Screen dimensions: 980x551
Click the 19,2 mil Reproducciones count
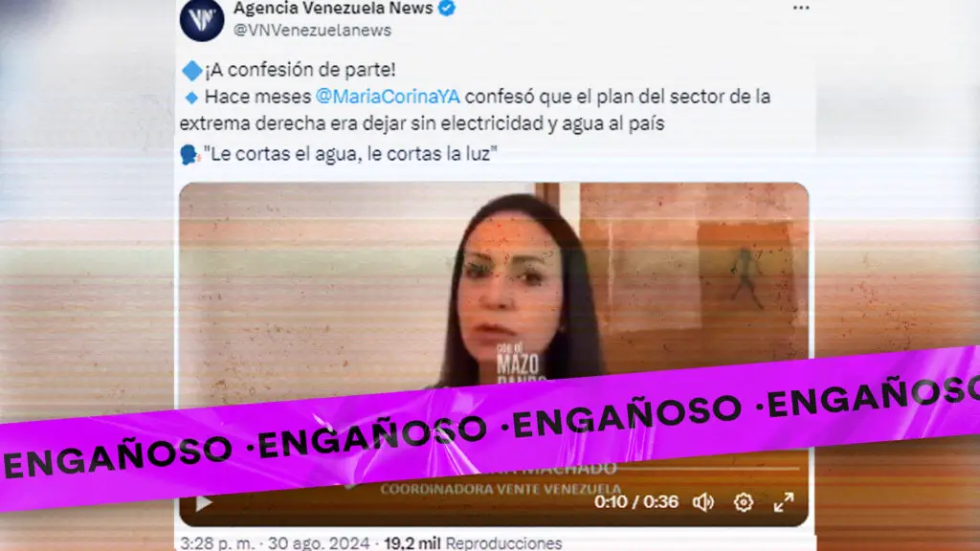tap(473, 543)
